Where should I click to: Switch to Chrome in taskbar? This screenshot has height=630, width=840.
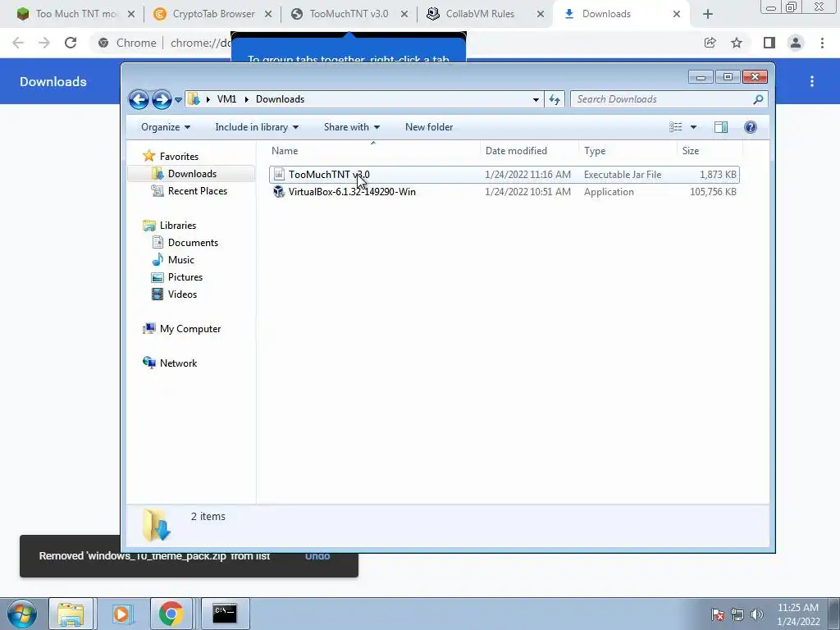[171, 614]
